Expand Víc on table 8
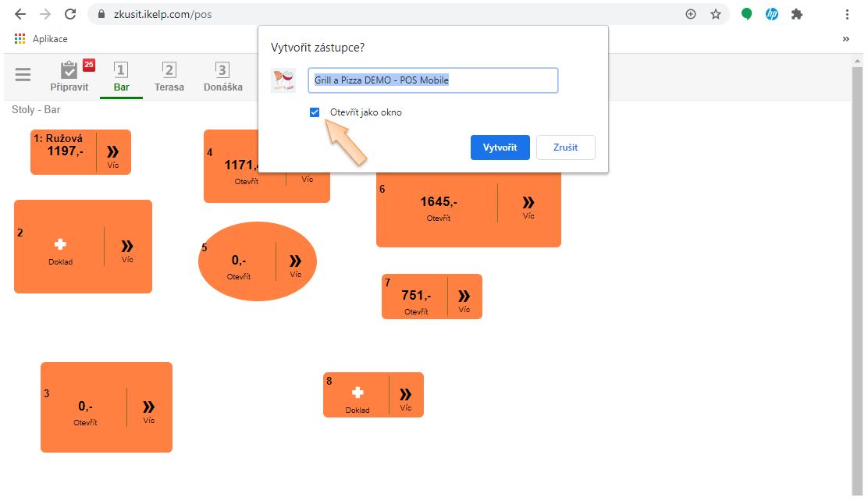The image size is (868, 501). click(x=406, y=400)
